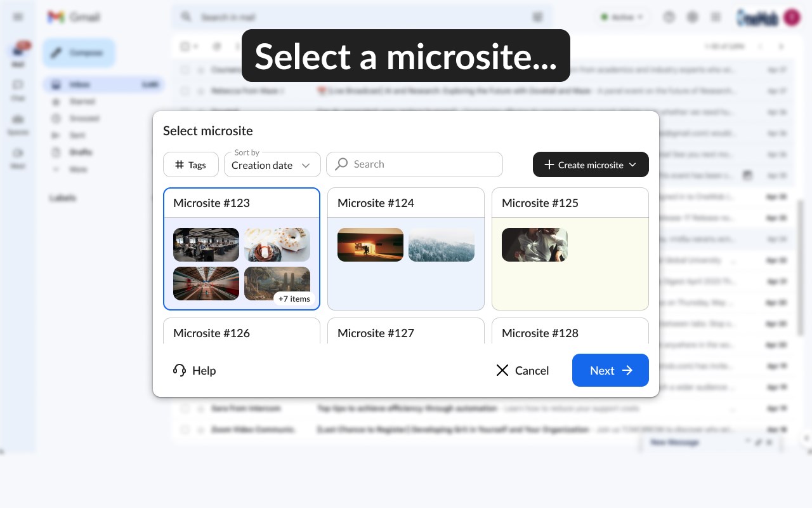Image resolution: width=812 pixels, height=508 pixels.
Task: Click the X icon beside Cancel
Action: click(502, 370)
